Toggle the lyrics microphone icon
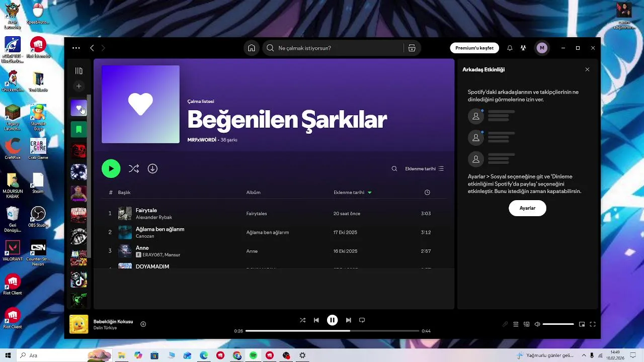This screenshot has width=644, height=362. [x=505, y=324]
